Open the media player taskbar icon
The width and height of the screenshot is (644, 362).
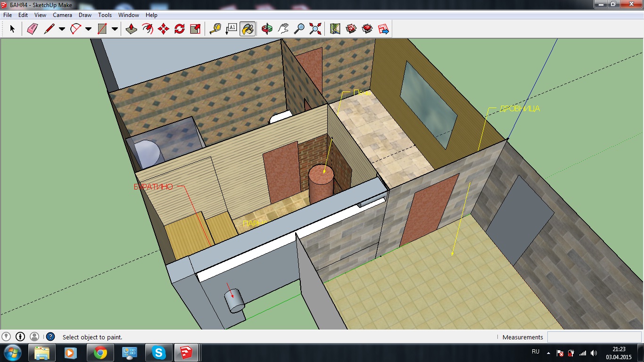70,353
